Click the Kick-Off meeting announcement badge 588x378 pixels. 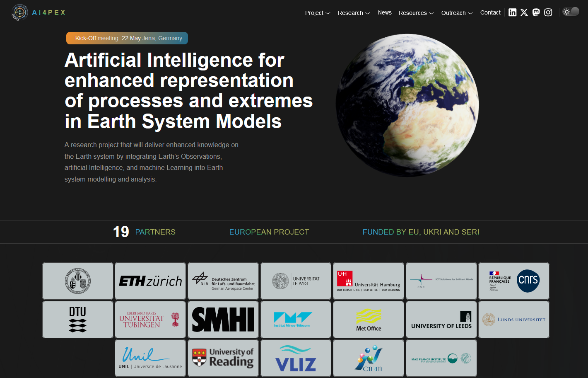pyautogui.click(x=127, y=38)
